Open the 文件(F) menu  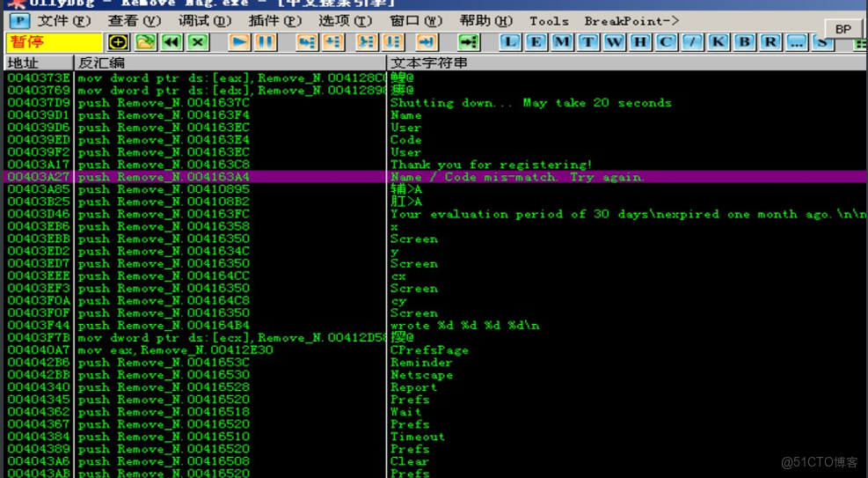coord(64,21)
